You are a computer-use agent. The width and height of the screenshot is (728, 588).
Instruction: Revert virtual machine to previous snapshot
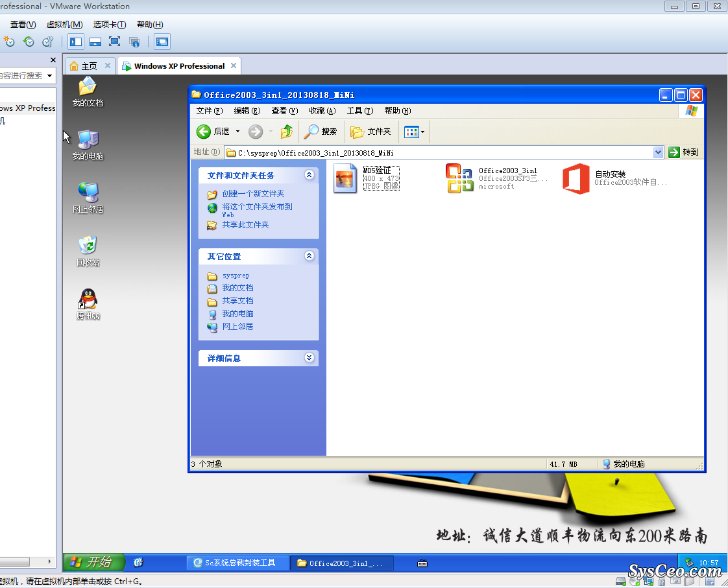[29, 41]
